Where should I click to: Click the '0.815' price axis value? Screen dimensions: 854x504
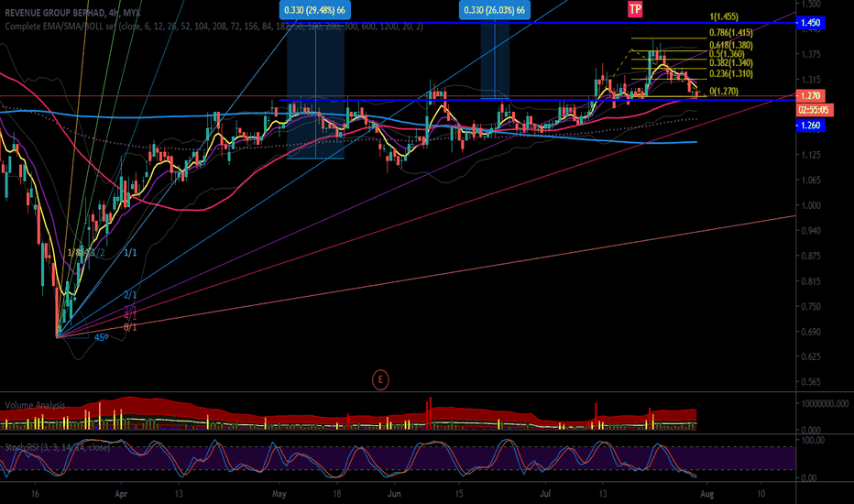coord(811,281)
